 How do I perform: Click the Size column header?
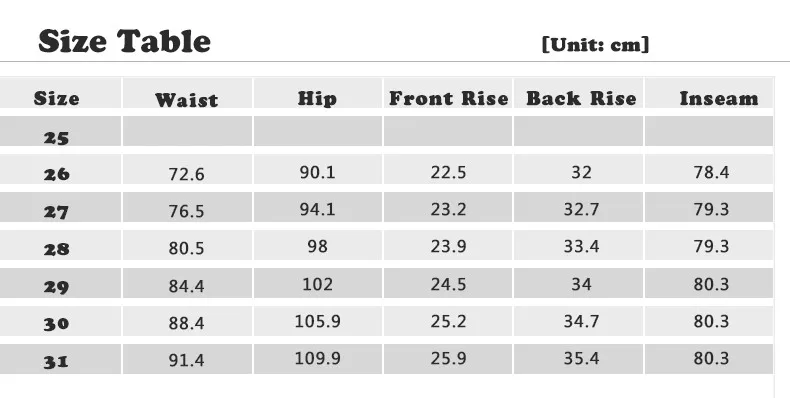[x=56, y=98]
